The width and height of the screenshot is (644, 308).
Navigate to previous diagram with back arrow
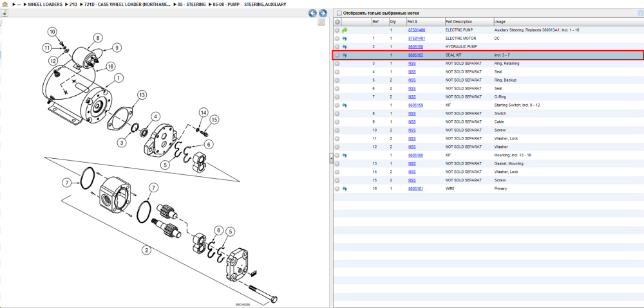(x=312, y=13)
